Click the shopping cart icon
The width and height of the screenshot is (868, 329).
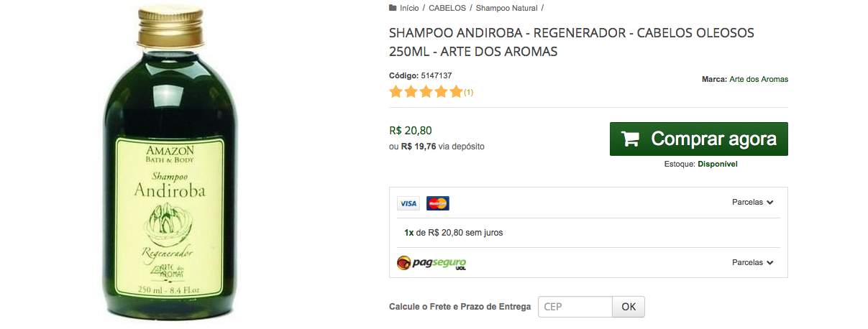(x=631, y=139)
